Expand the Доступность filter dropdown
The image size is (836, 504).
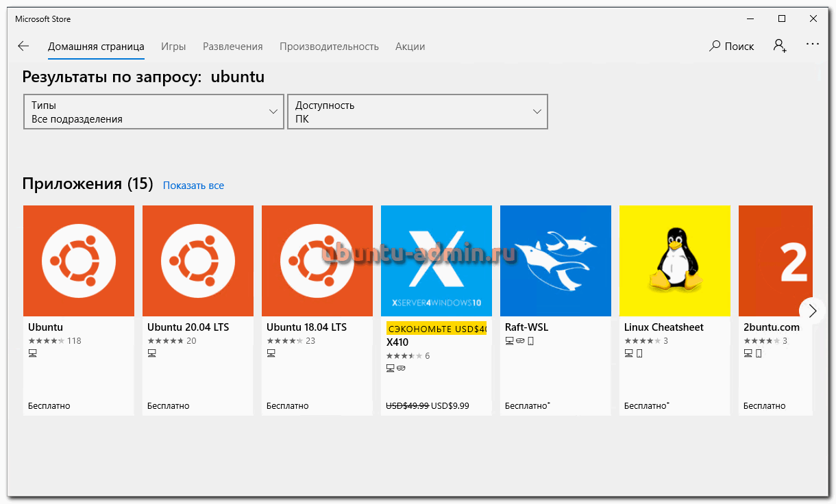click(417, 112)
